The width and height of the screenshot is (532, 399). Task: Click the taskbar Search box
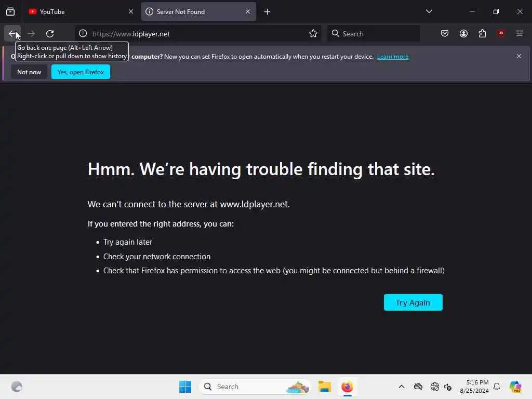[x=255, y=387]
